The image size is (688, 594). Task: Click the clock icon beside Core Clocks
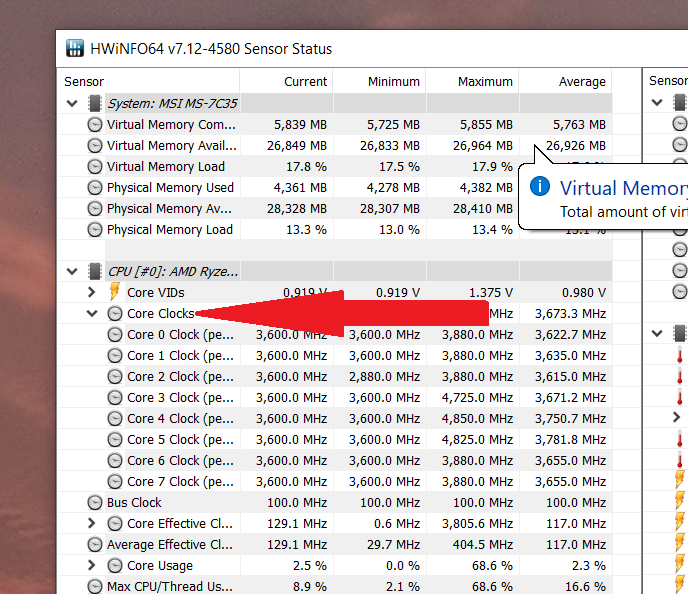(x=115, y=313)
